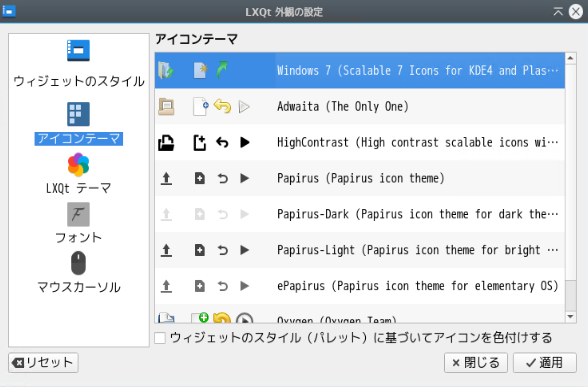Switch to LXQt テーマ section

pyautogui.click(x=79, y=188)
